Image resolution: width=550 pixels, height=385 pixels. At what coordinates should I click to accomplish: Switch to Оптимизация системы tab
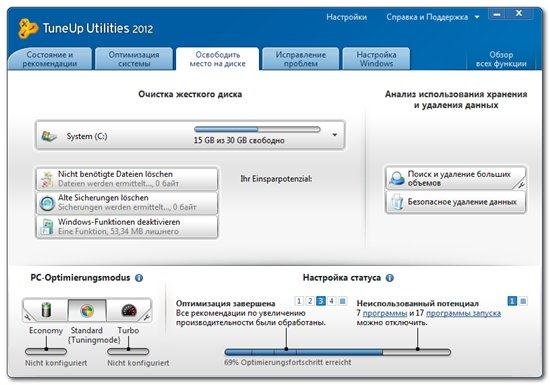pyautogui.click(x=134, y=59)
